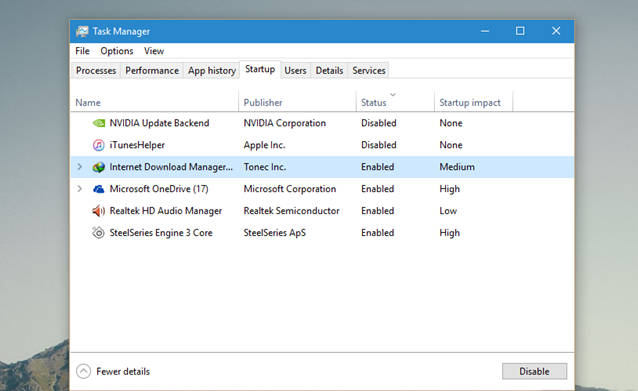
Task: Click the SteelSeries Engine 3 Core icon
Action: (x=98, y=233)
